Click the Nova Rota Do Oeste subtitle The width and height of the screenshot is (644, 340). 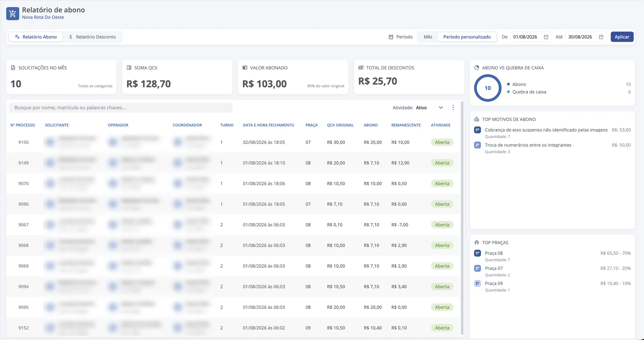tap(43, 17)
